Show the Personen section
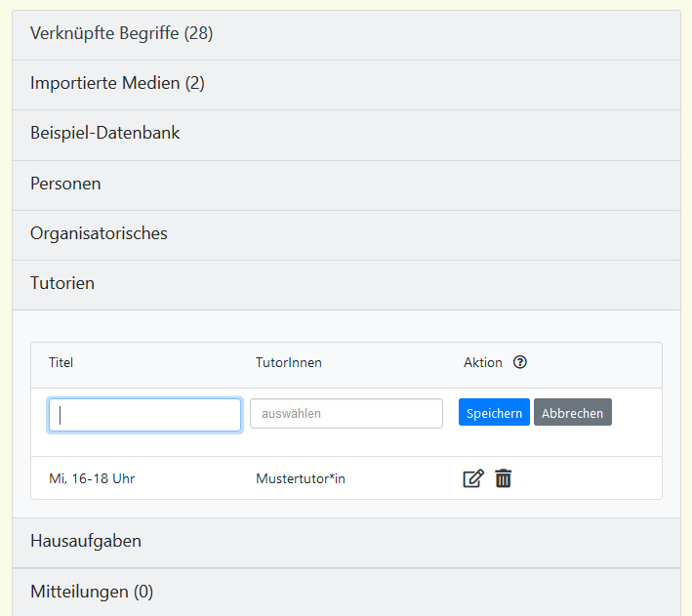This screenshot has height=616, width=692. click(65, 184)
